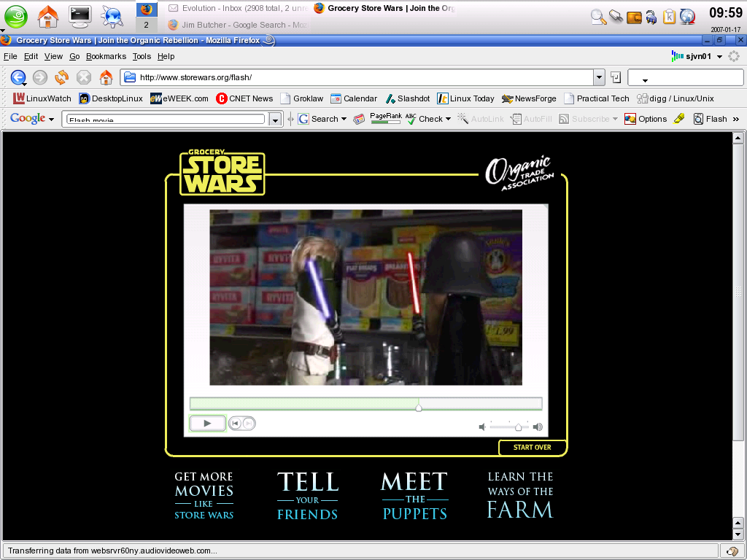Select the Grocery Store Wars taskbar entry
The height and width of the screenshot is (560, 747).
[x=385, y=8]
